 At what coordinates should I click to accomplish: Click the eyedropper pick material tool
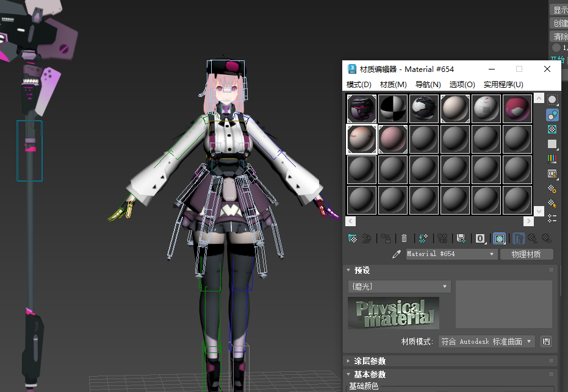(x=397, y=254)
